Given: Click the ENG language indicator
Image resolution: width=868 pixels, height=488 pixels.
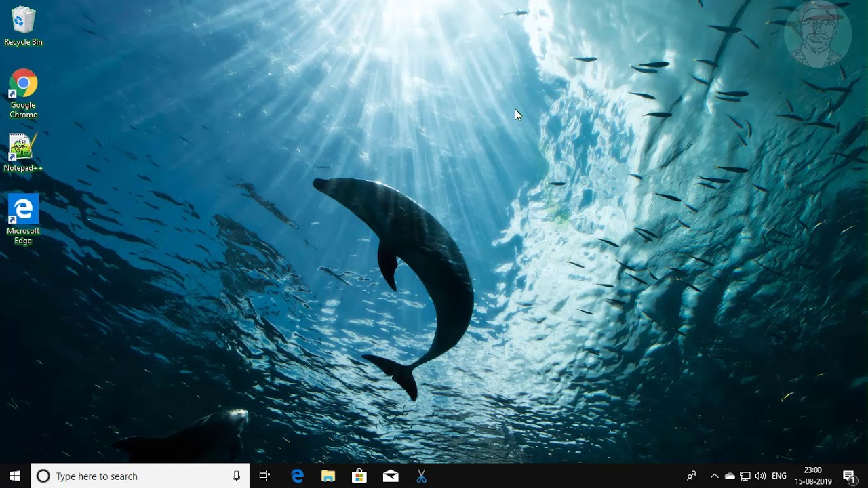Looking at the screenshot, I should [779, 476].
